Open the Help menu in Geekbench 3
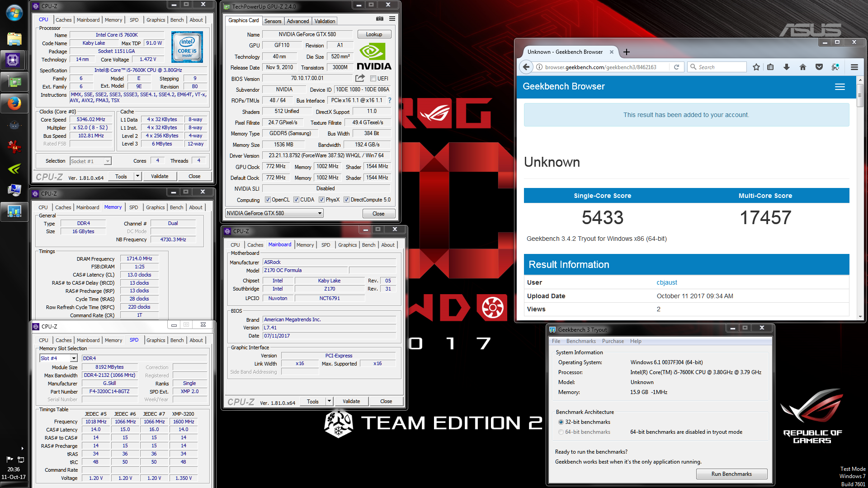This screenshot has height=488, width=868. [636, 341]
